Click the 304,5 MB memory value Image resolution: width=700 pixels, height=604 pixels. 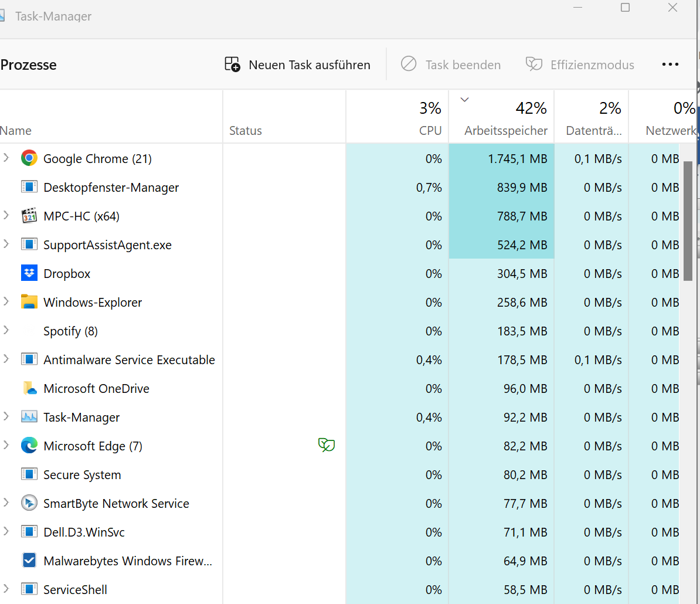(522, 274)
